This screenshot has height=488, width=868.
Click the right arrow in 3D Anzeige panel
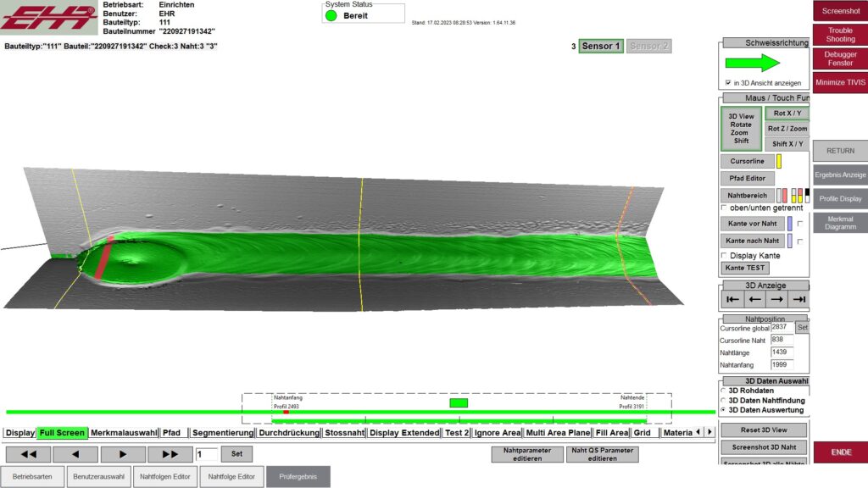coord(775,298)
